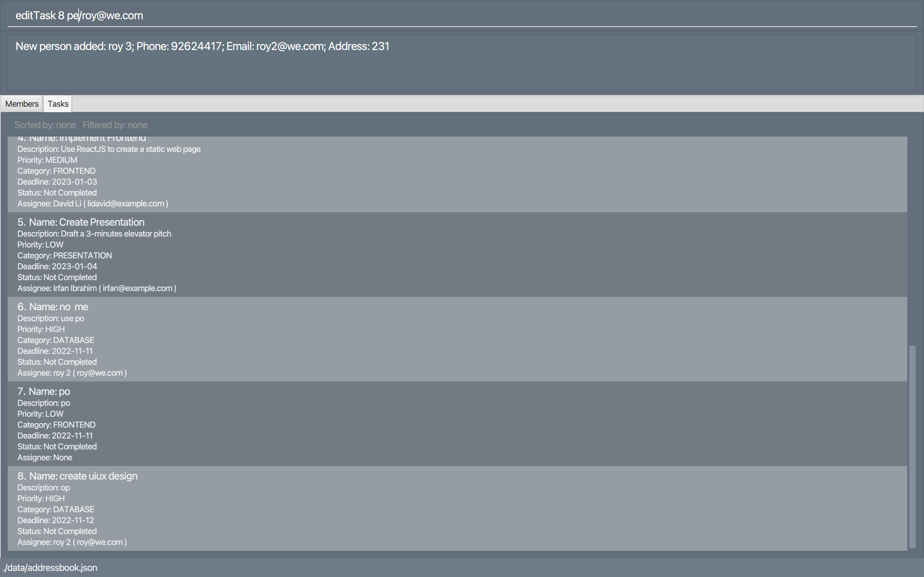The width and height of the screenshot is (924, 577).
Task: Click scrollbar track above the thumb
Action: pyautogui.click(x=912, y=240)
